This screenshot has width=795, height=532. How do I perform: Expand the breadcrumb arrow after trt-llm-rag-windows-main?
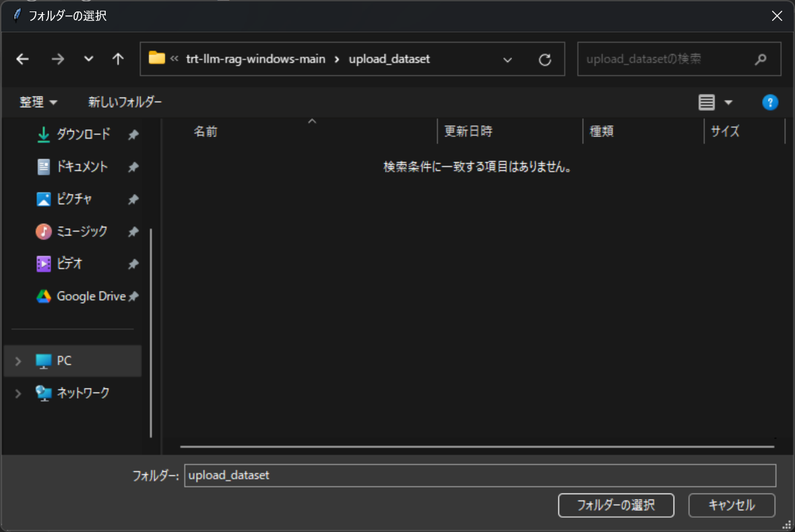tap(337, 59)
